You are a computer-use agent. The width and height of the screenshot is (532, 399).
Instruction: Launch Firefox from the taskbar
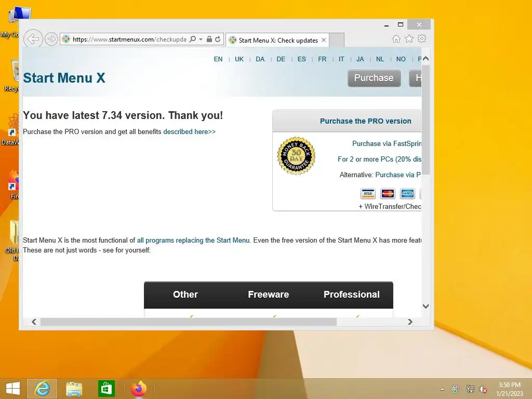(x=138, y=389)
